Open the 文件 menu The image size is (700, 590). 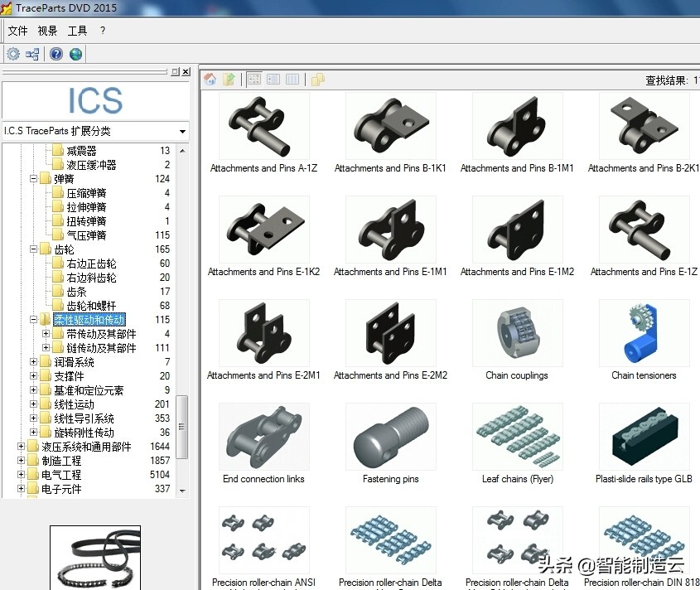[17, 31]
